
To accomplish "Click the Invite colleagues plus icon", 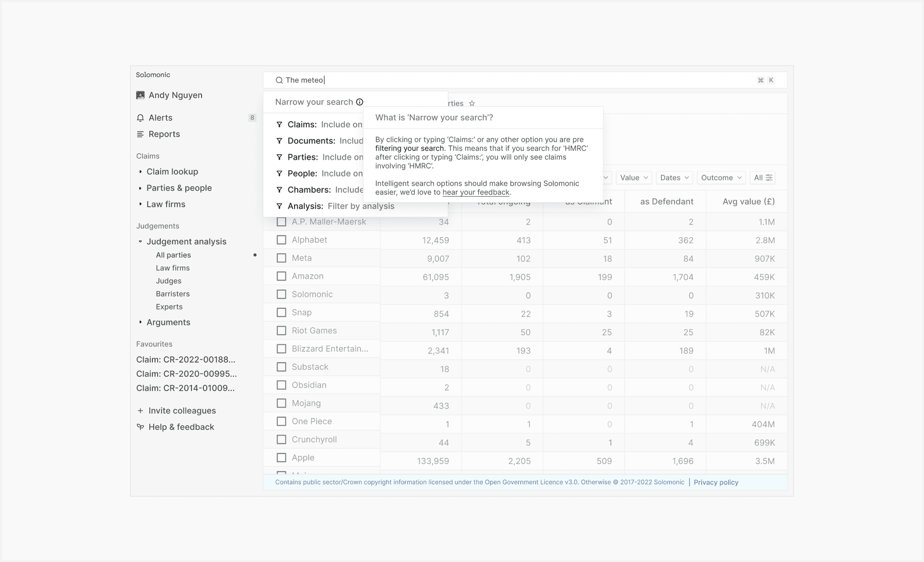I will (x=140, y=410).
